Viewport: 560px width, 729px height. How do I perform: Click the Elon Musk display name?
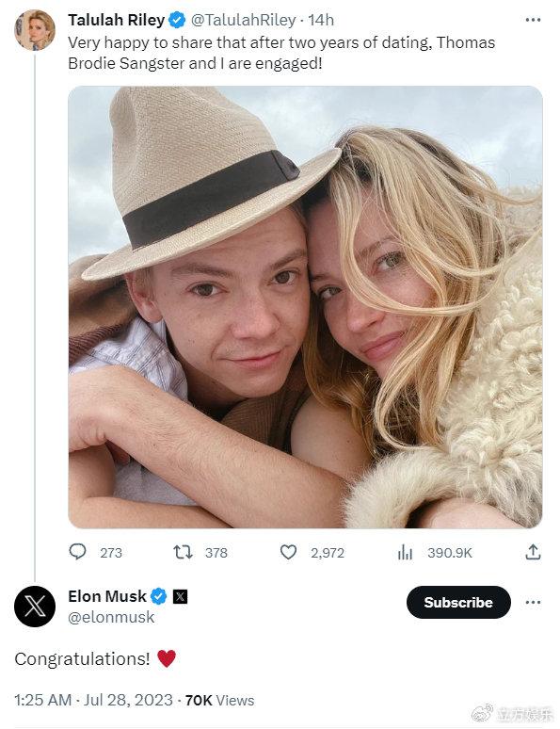point(107,596)
